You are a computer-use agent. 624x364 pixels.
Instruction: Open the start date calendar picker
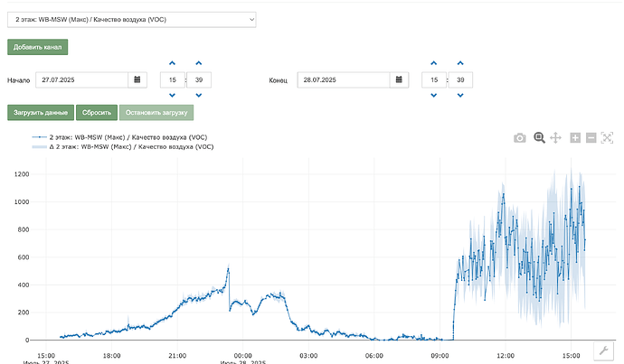point(137,79)
